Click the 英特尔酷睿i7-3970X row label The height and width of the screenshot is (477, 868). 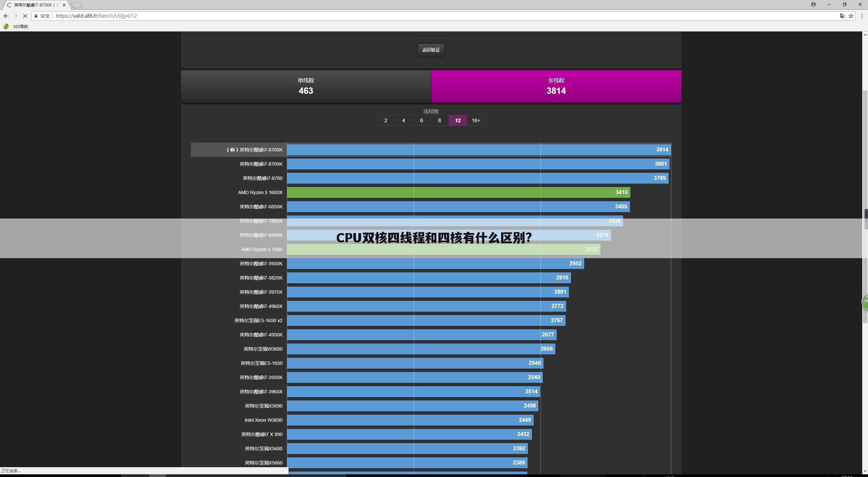[x=261, y=292]
